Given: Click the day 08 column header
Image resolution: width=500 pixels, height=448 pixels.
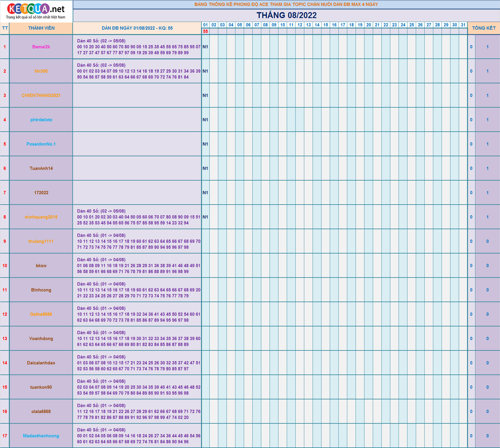Looking at the screenshot, I should (x=265, y=25).
